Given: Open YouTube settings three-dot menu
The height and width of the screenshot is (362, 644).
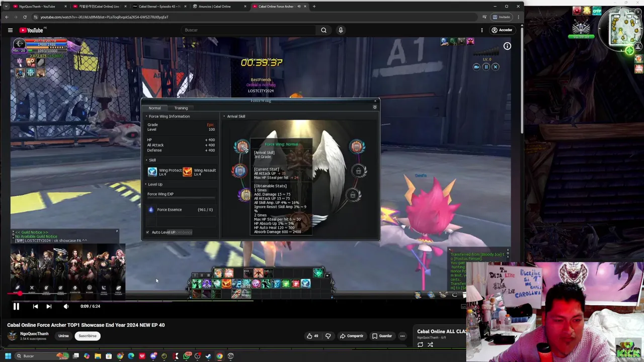Looking at the screenshot, I should 482,30.
